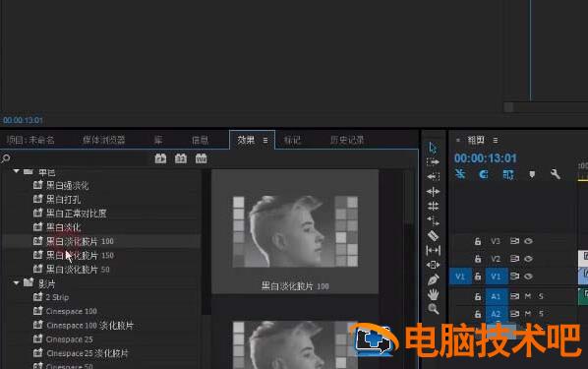Select the Track Select Backward tool
The height and width of the screenshot is (369, 588).
tap(433, 176)
